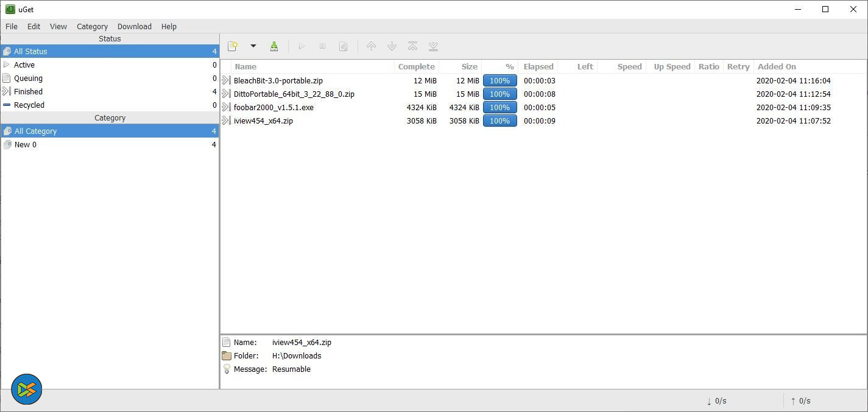
Task: Click the 100% progress bar of DittoPortable
Action: (500, 94)
